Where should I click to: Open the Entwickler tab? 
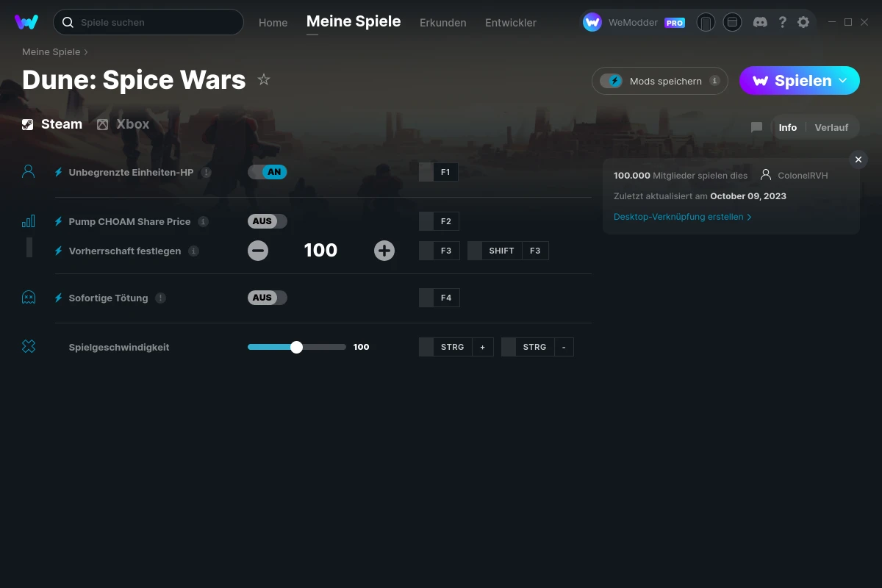[x=511, y=23]
